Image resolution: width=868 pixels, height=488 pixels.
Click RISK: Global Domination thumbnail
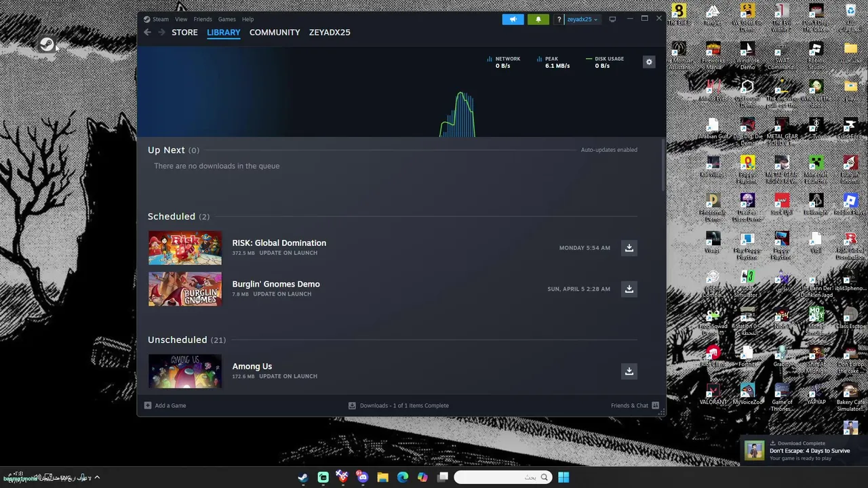(185, 247)
